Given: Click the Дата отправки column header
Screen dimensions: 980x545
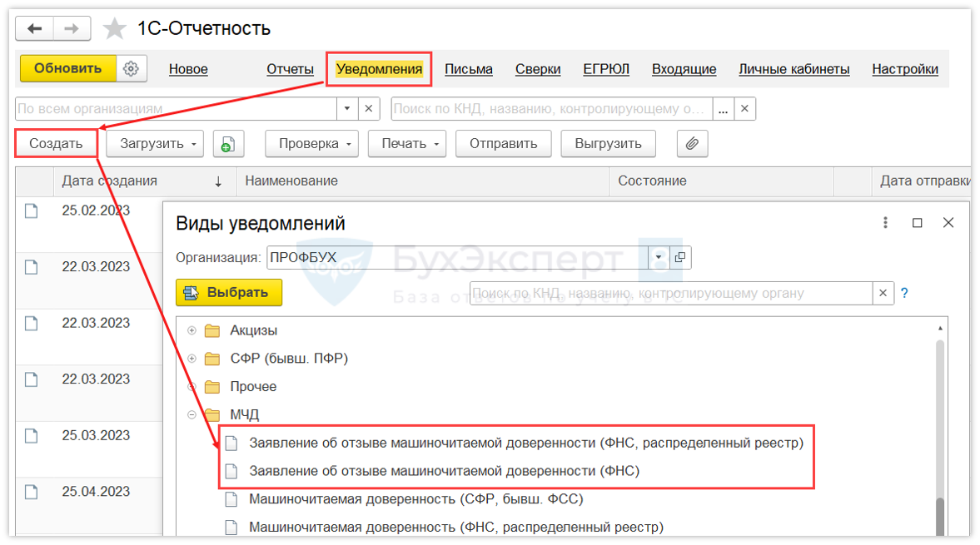Looking at the screenshot, I should [x=921, y=181].
